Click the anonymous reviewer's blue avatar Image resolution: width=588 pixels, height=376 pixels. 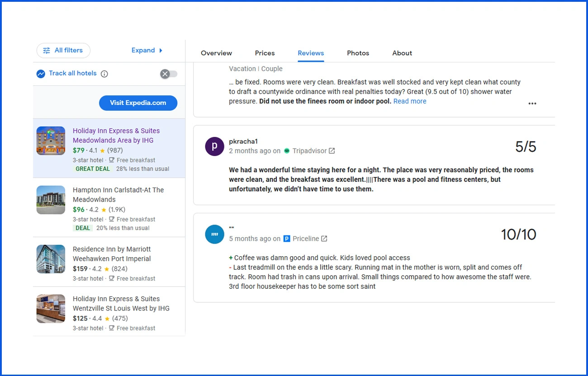pyautogui.click(x=214, y=234)
